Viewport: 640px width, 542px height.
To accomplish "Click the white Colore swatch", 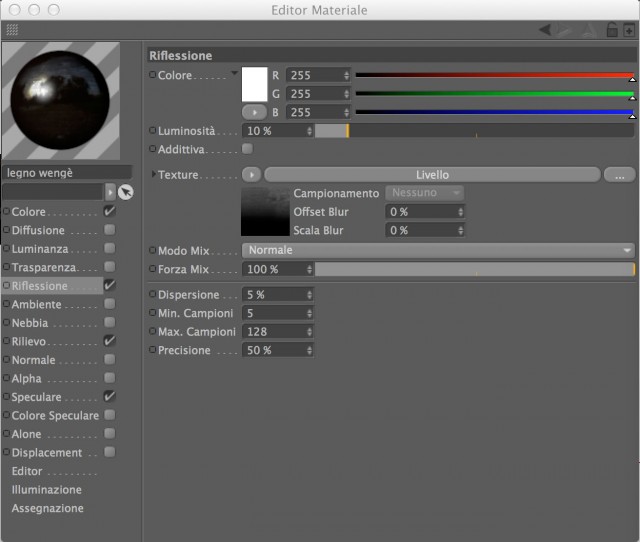I will pos(255,84).
